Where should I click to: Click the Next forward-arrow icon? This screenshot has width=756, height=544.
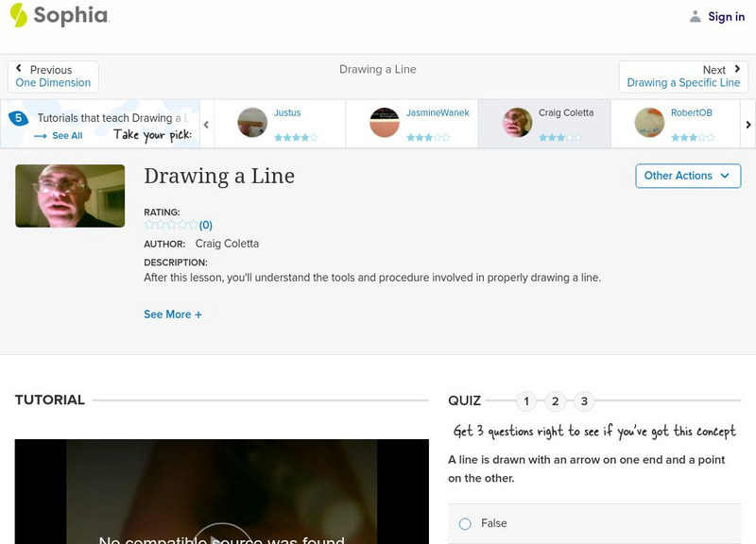(x=737, y=69)
